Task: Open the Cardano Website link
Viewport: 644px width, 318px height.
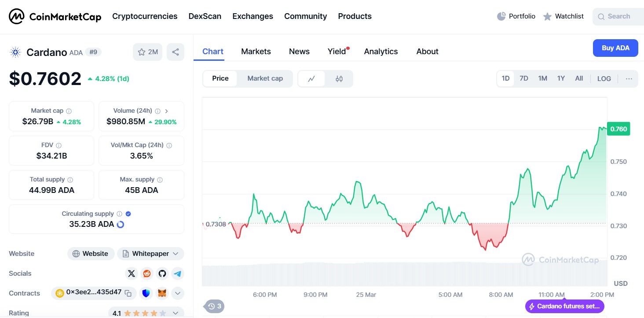Action: point(91,254)
